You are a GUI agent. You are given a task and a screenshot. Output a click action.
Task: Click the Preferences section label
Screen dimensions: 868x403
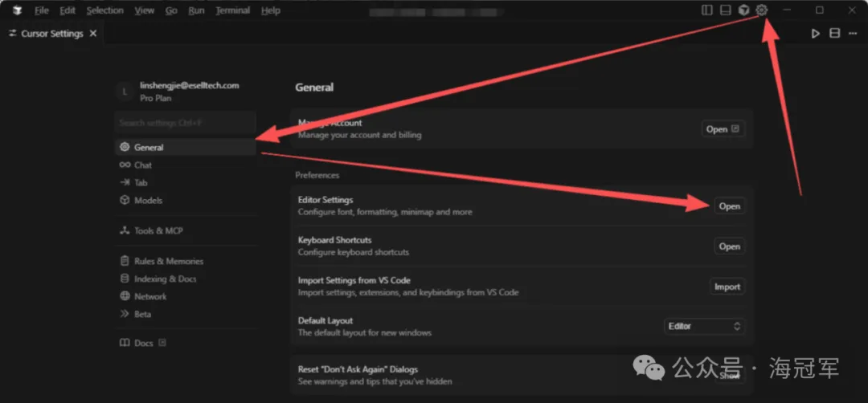317,175
